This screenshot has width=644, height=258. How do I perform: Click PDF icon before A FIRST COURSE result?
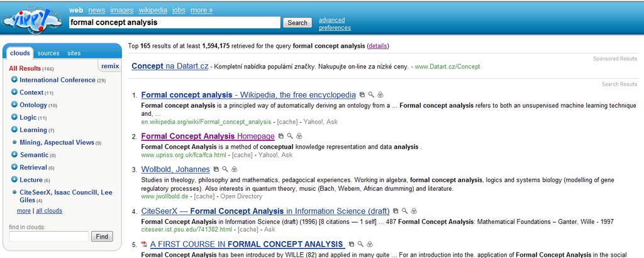(x=144, y=244)
